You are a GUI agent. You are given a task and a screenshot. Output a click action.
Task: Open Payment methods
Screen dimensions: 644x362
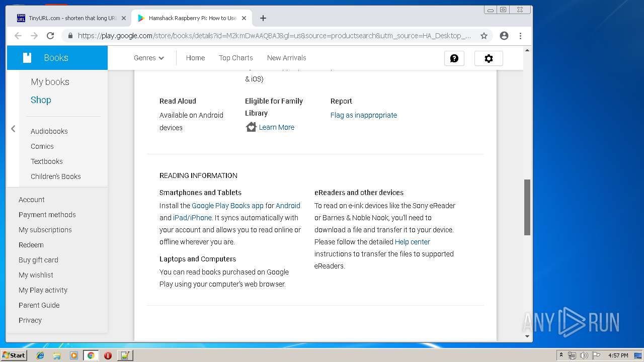pyautogui.click(x=47, y=215)
